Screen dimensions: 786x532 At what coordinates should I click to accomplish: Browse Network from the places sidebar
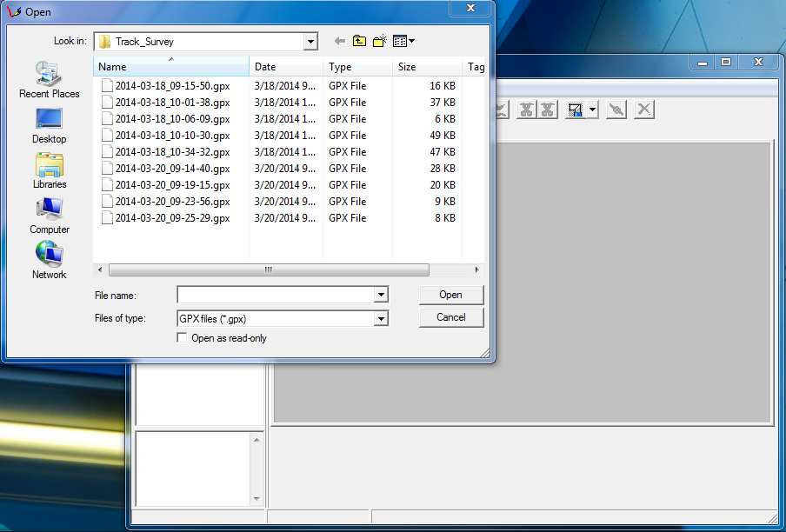pyautogui.click(x=49, y=260)
